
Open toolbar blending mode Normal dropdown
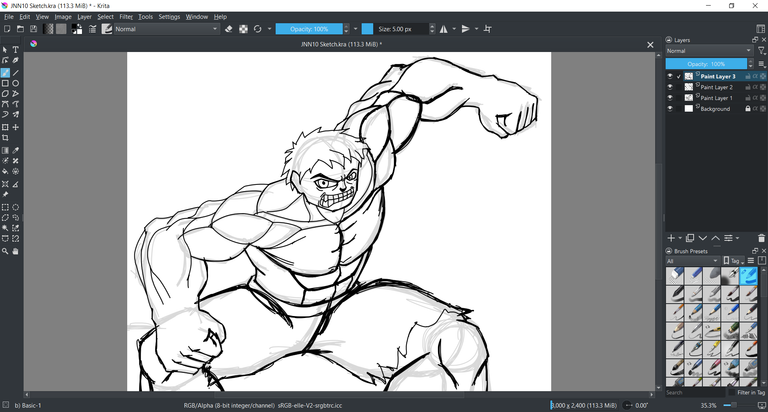166,29
